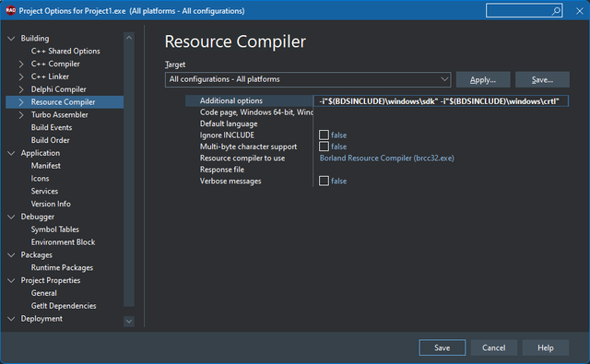Collapse the Building tree node
Screen dimensions: 590x364
click(11, 39)
